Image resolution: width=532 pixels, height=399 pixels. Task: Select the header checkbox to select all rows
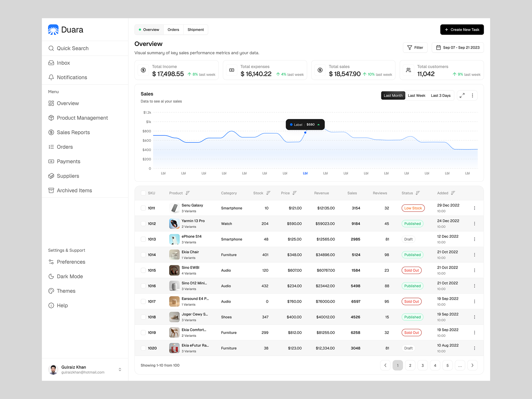point(143,193)
